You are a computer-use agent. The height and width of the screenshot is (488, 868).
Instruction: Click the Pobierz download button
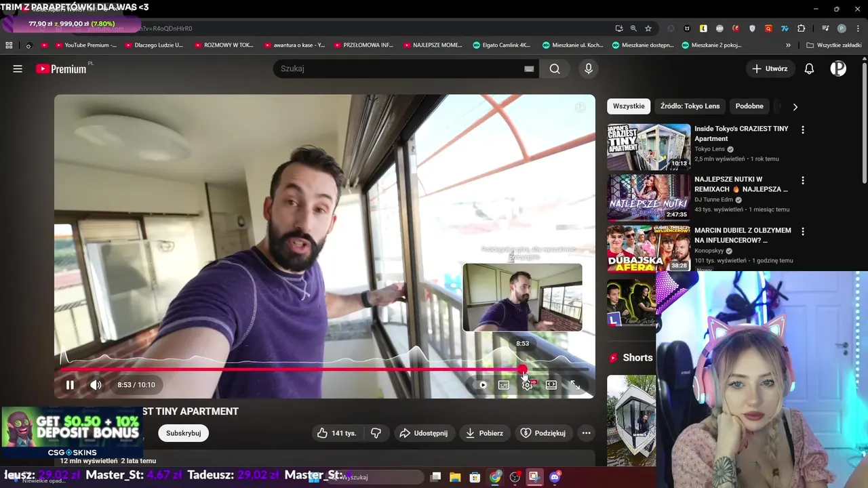click(x=484, y=433)
